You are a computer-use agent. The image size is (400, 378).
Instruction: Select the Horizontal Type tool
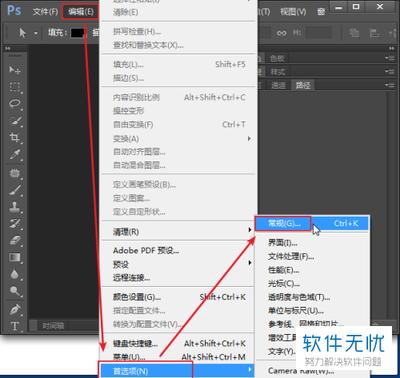pos(15,326)
